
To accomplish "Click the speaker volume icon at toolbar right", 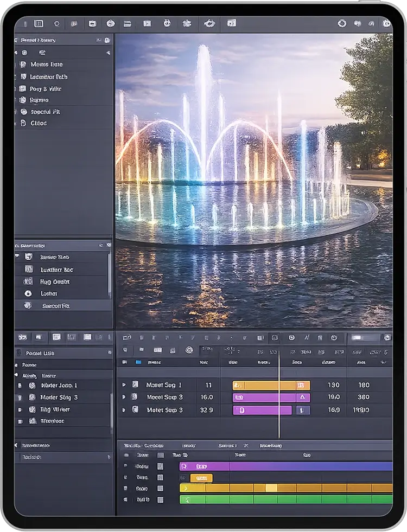I will pos(358,24).
